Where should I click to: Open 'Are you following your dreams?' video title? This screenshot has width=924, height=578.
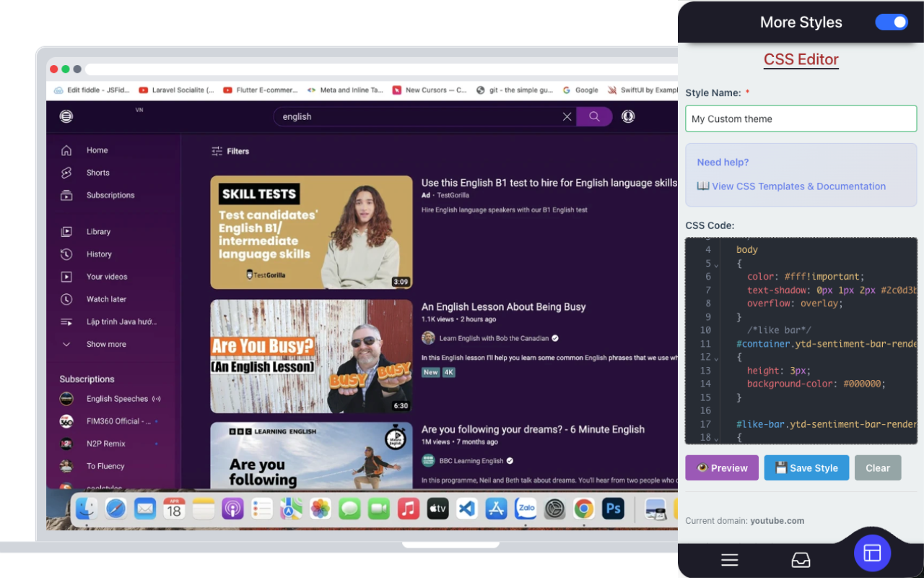click(x=533, y=429)
